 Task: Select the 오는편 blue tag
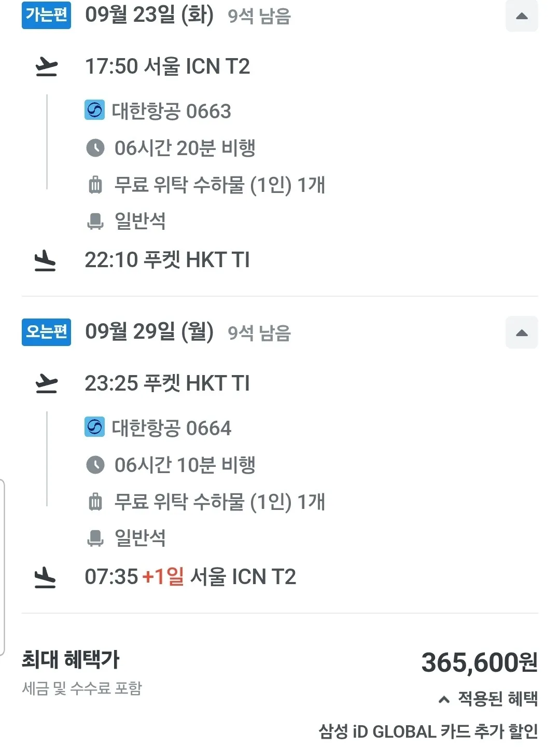46,332
